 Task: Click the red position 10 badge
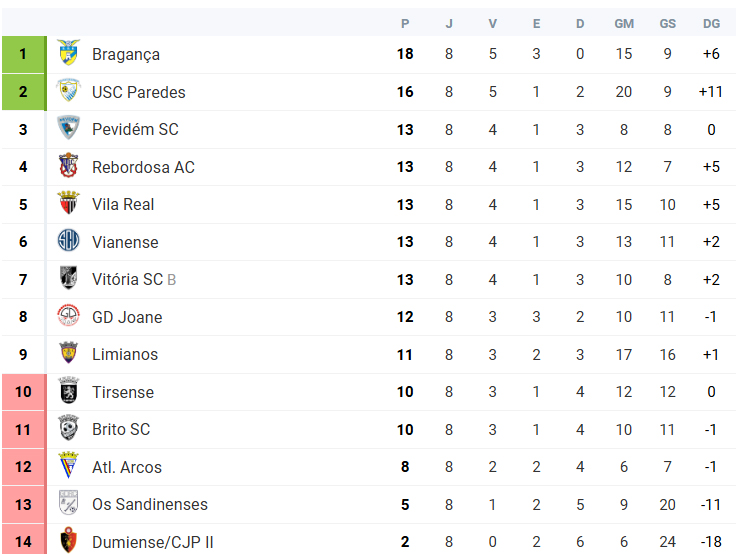[x=24, y=392]
